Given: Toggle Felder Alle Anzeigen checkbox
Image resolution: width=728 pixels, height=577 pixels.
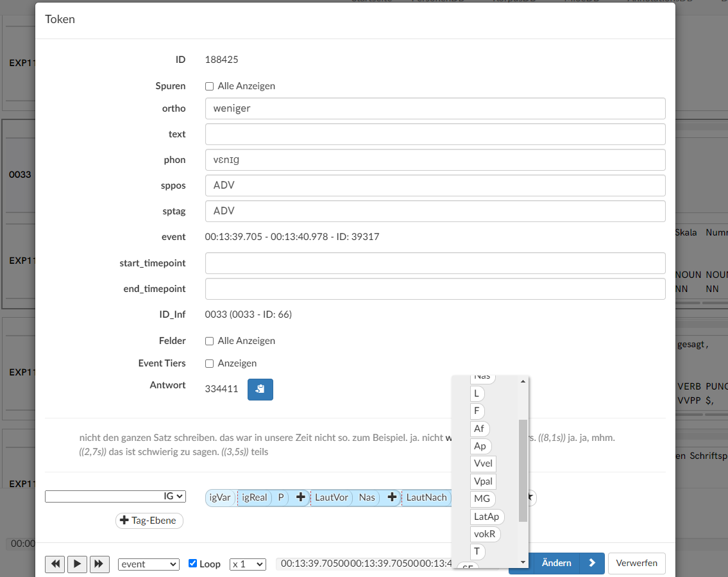Looking at the screenshot, I should pos(209,341).
